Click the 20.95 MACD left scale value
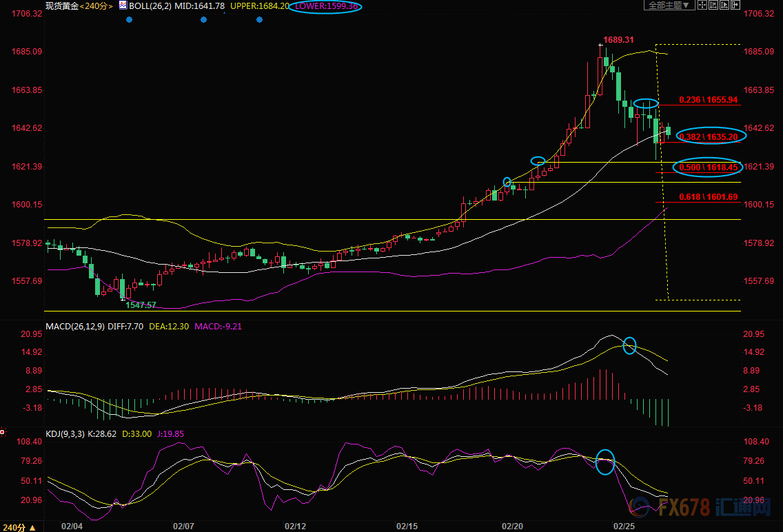The image size is (783, 532). pos(32,334)
